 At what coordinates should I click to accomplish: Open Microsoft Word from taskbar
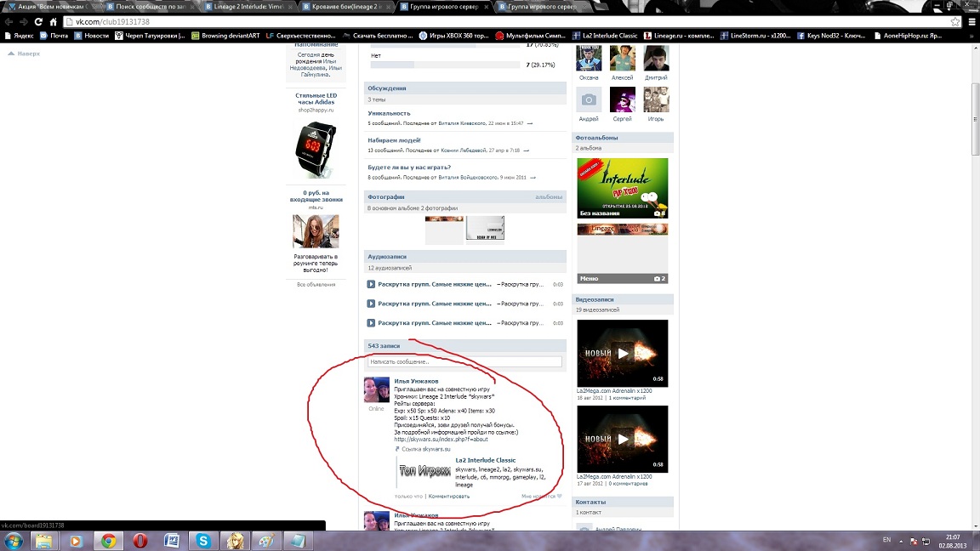(x=172, y=541)
